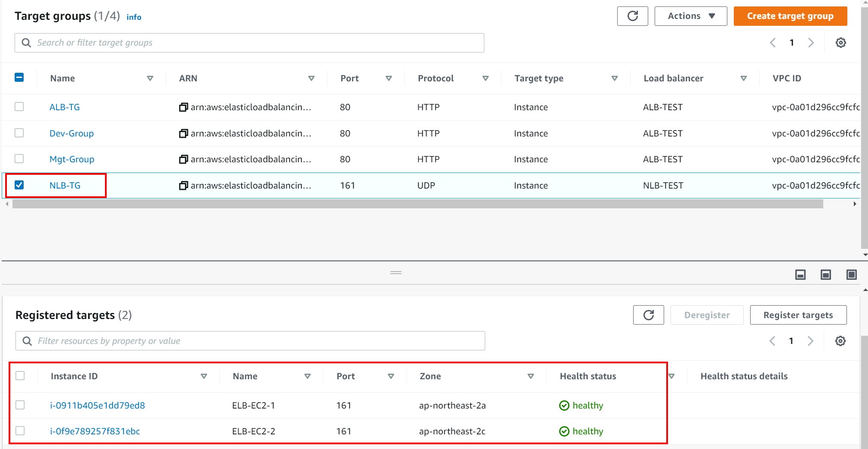Click healthy status of ELB-EC2-2

[581, 431]
